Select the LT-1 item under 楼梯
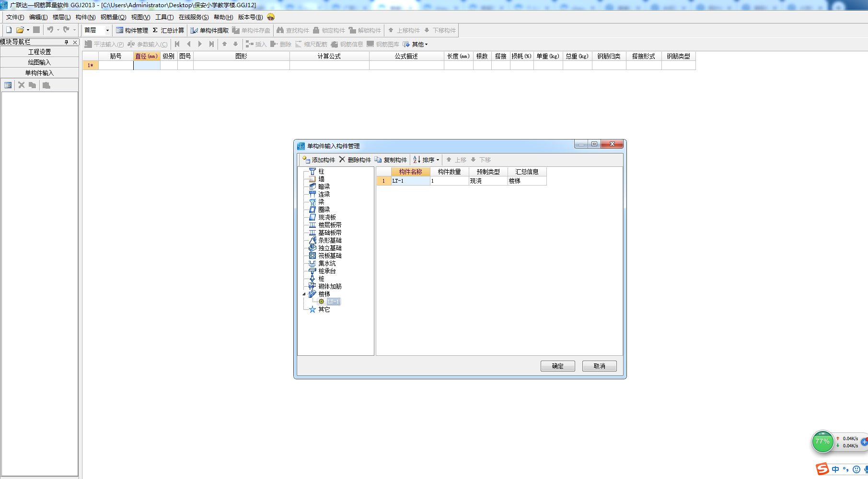 [333, 302]
